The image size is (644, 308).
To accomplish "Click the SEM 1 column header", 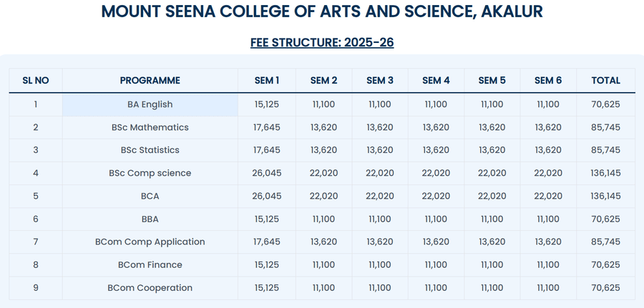I will pos(267,81).
